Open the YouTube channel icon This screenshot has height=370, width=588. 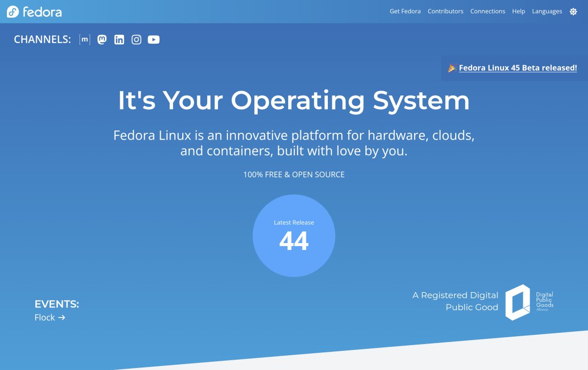(x=153, y=40)
